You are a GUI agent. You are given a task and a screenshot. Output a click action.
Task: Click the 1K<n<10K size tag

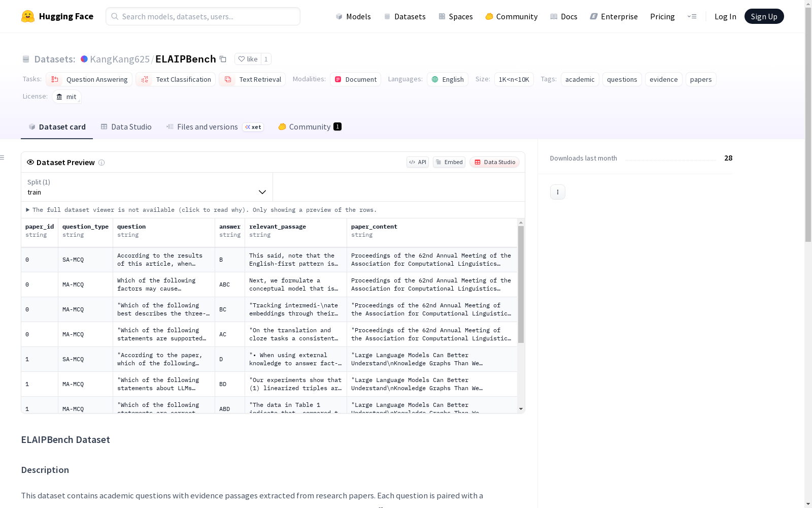click(x=514, y=79)
